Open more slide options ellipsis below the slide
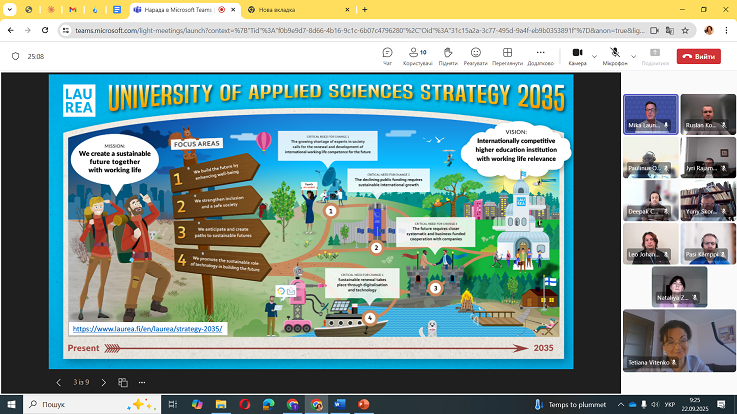Image resolution: width=737 pixels, height=414 pixels. coord(141,382)
